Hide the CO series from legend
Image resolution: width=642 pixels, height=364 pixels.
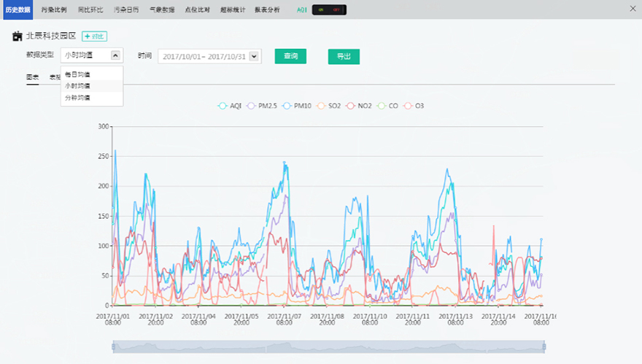pos(387,106)
